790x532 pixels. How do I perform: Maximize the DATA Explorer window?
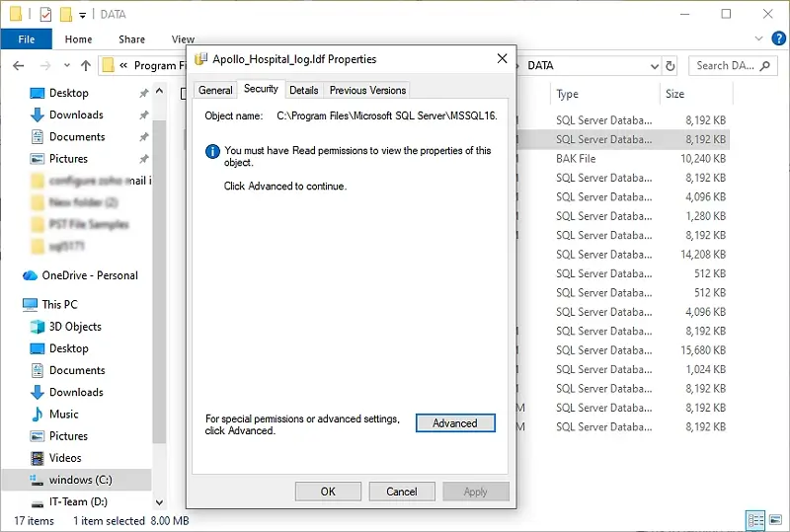(726, 14)
